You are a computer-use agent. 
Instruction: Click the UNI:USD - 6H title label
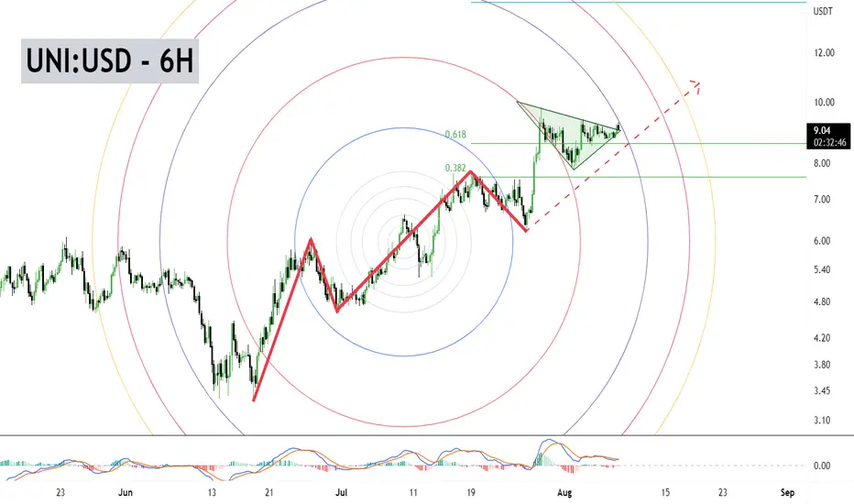coord(110,61)
